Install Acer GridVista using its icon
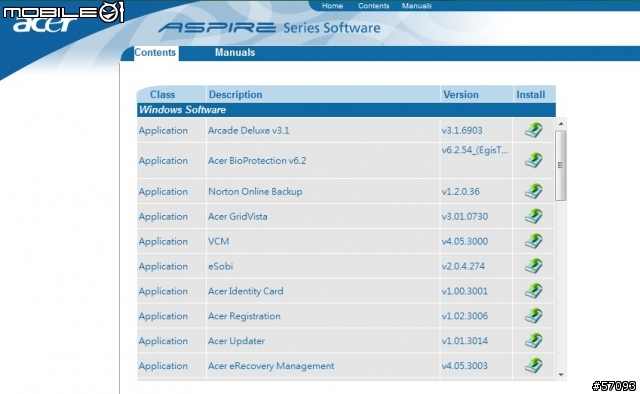The image size is (640, 394). 533,216
